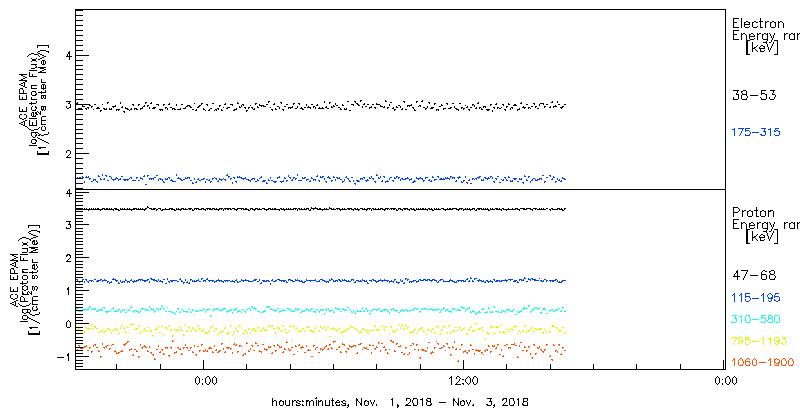Click the [keV] unit label under Proton

(x=761, y=237)
